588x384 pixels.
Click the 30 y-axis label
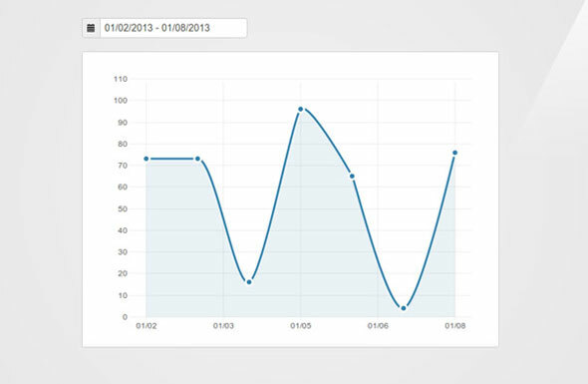123,252
